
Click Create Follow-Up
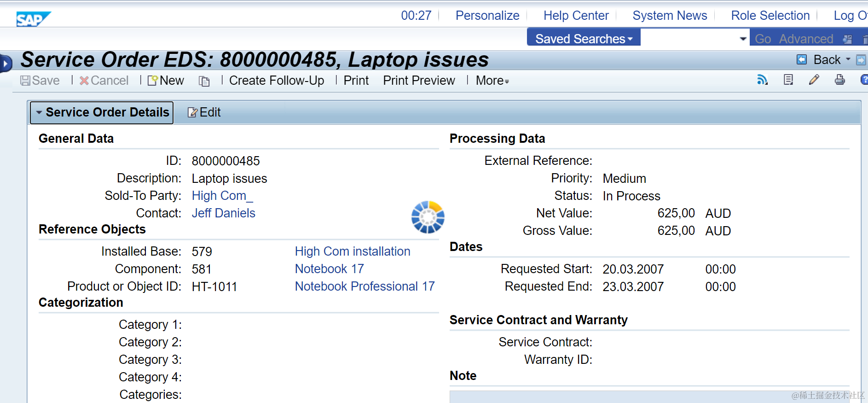click(276, 81)
